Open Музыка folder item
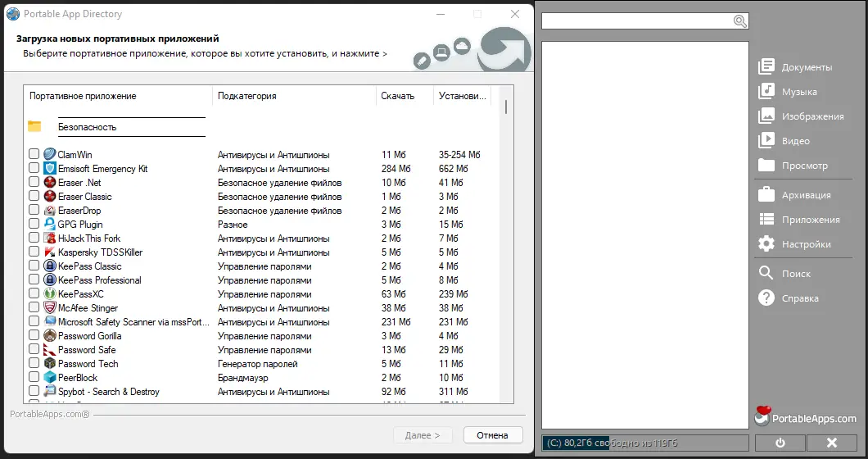Image resolution: width=868 pixels, height=459 pixels. pos(787,92)
